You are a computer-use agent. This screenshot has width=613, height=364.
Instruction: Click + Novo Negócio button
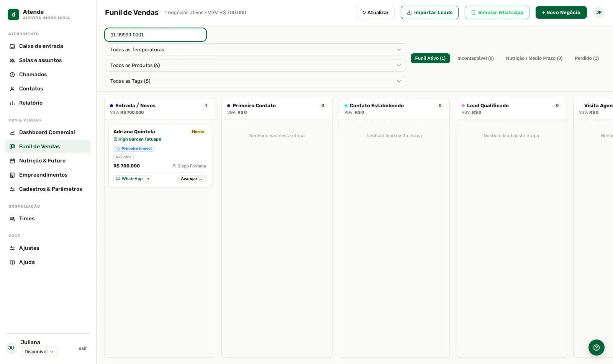click(561, 13)
